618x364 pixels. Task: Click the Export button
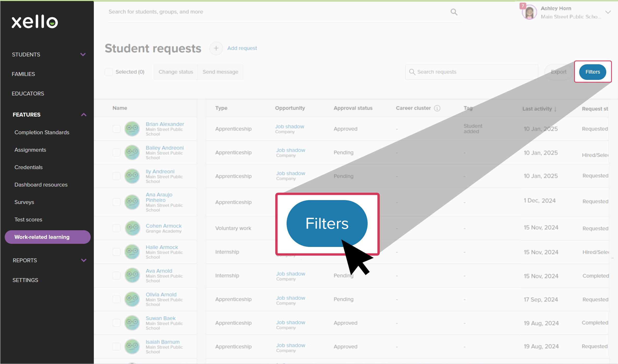[559, 72]
